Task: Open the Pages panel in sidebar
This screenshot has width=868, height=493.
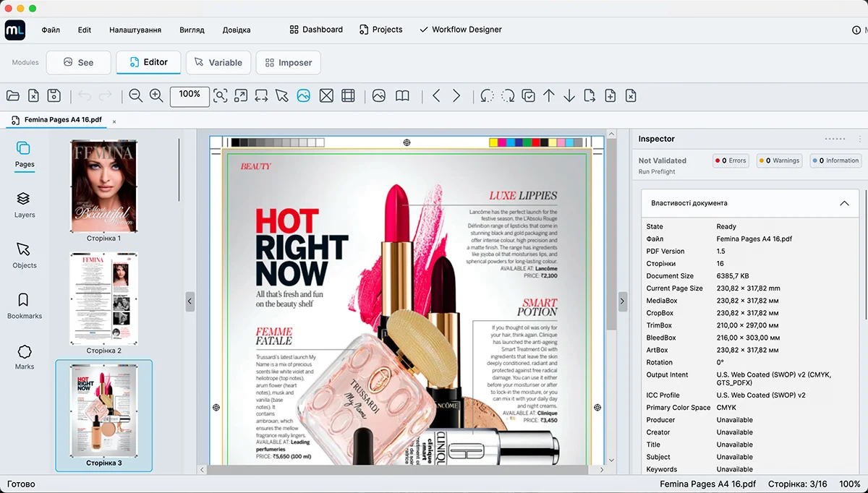Action: (x=25, y=154)
